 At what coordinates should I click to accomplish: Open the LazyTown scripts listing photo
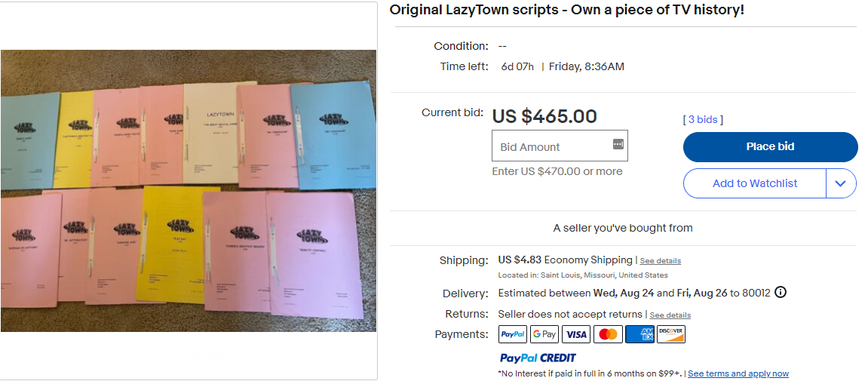click(189, 190)
